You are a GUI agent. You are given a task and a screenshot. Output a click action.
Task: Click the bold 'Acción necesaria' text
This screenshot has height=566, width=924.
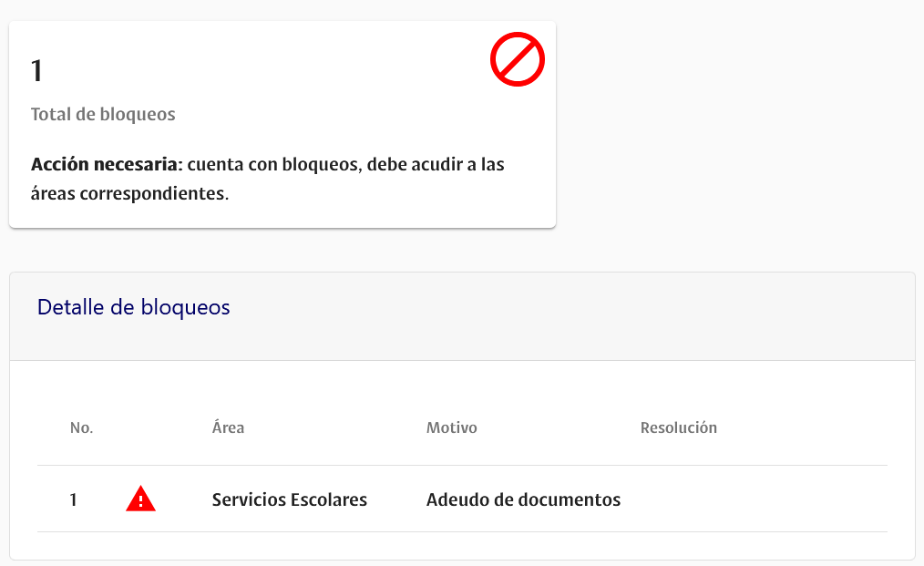pos(107,165)
